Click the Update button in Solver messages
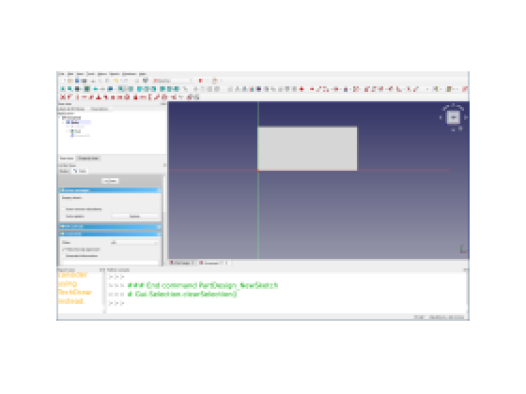 pyautogui.click(x=135, y=216)
